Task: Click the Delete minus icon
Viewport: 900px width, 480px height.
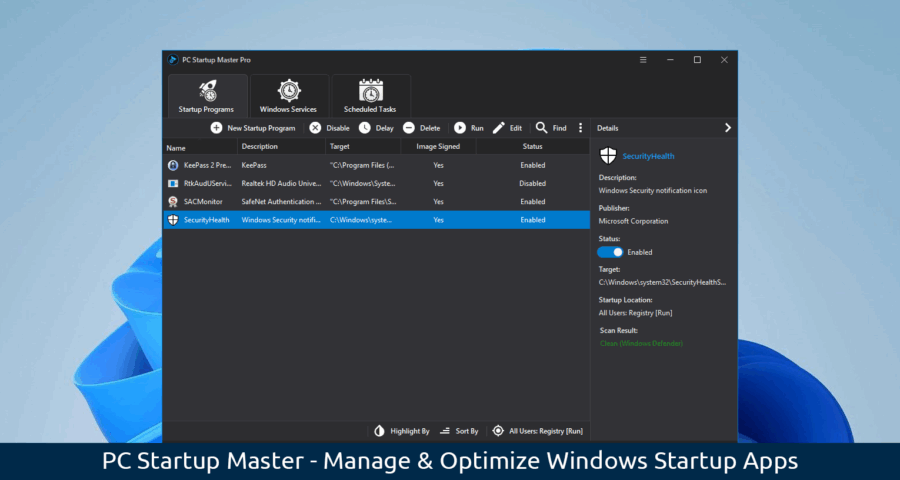Action: tap(409, 128)
